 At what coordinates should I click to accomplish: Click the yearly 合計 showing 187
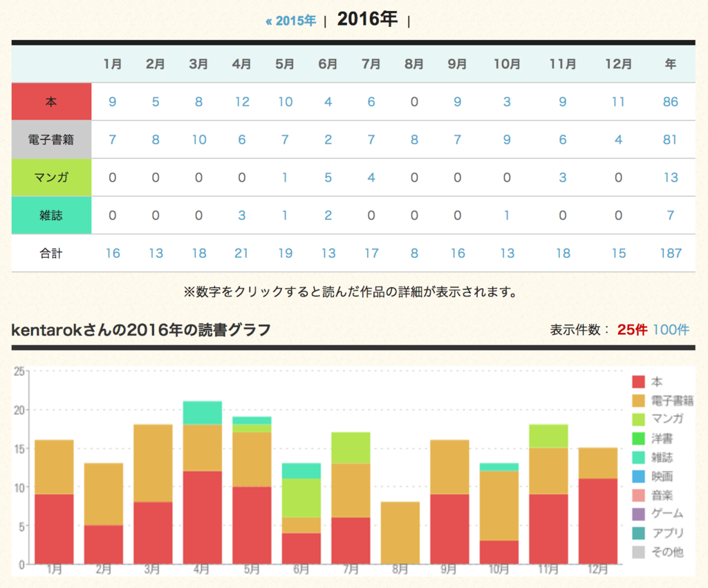[x=670, y=253]
